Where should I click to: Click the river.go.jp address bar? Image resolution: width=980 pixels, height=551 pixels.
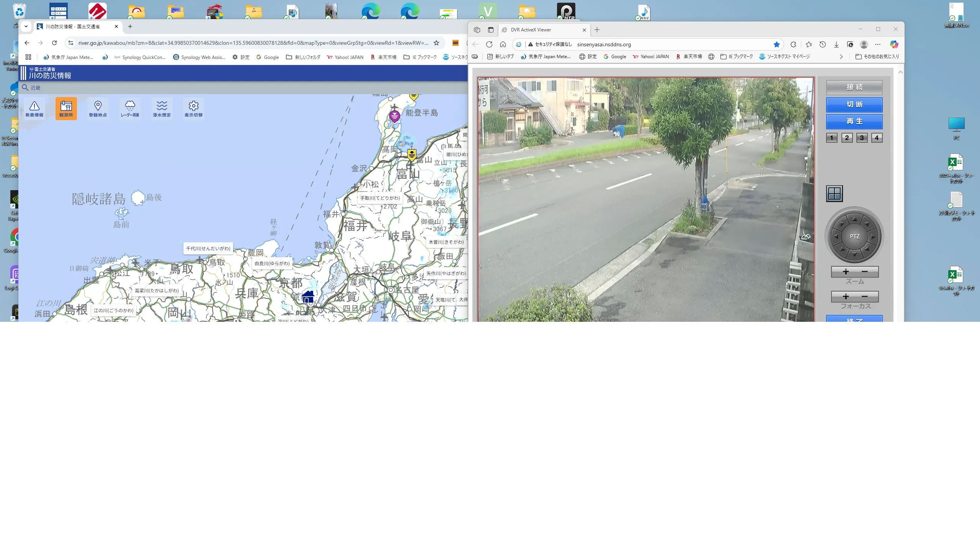click(253, 43)
